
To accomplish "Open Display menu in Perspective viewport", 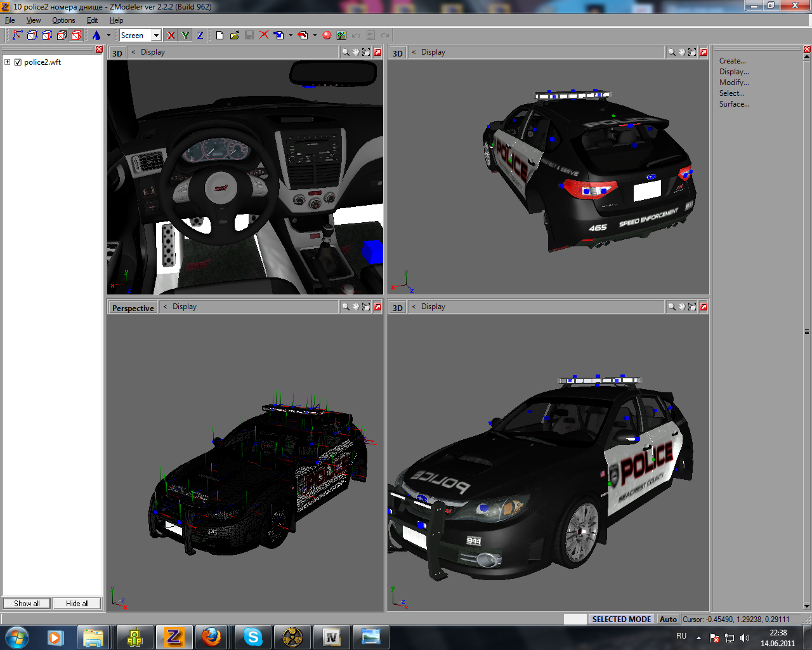I will click(185, 307).
